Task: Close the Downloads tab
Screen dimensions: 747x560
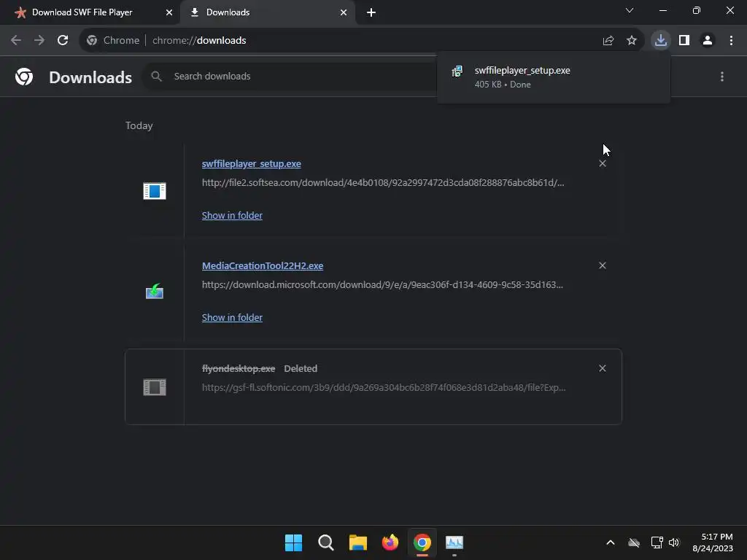Action: click(x=344, y=12)
